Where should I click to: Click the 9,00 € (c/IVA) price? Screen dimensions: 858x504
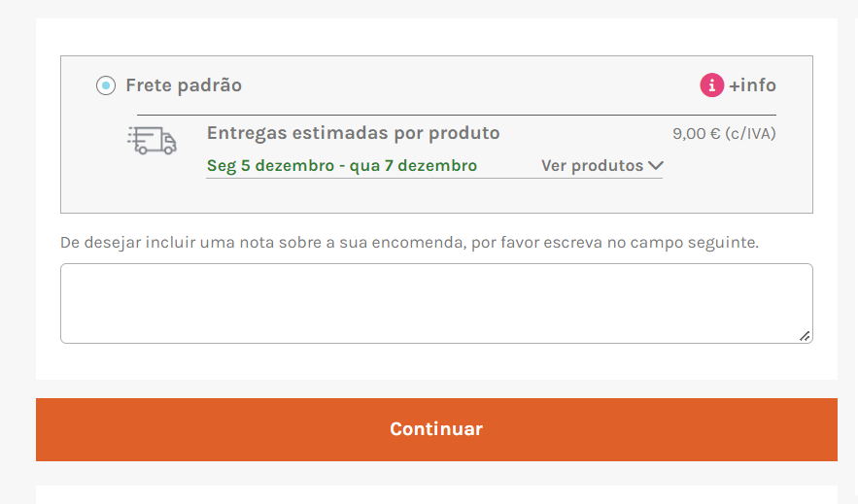tap(724, 134)
